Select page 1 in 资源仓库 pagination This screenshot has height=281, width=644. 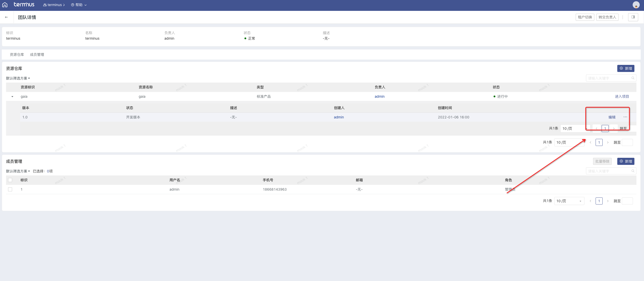599,142
